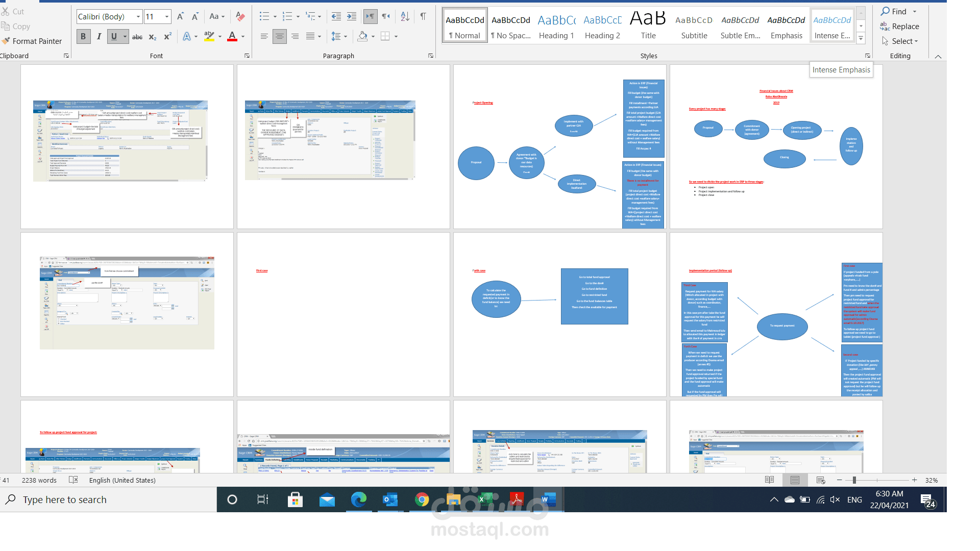Image resolution: width=980 pixels, height=551 pixels.
Task: Open the Font dialog launcher
Action: (x=247, y=56)
